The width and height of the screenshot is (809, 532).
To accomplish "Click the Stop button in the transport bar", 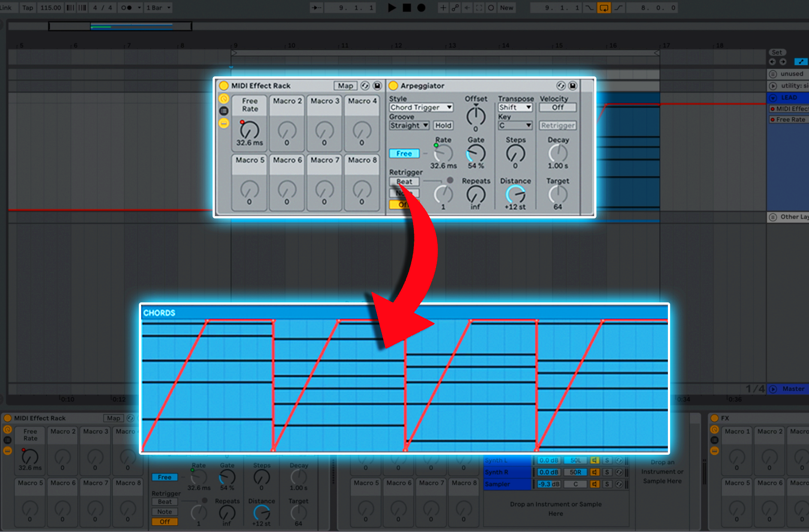I will [407, 8].
